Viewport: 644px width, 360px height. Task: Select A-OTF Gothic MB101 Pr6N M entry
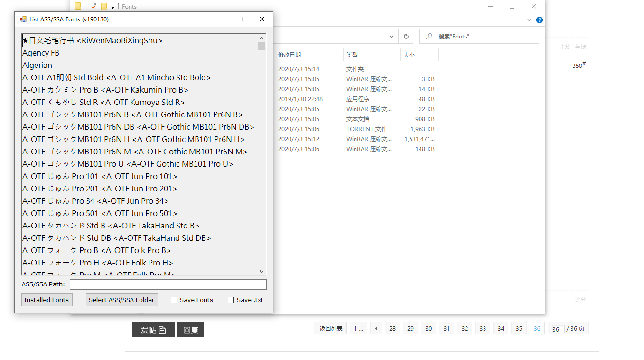click(x=135, y=152)
